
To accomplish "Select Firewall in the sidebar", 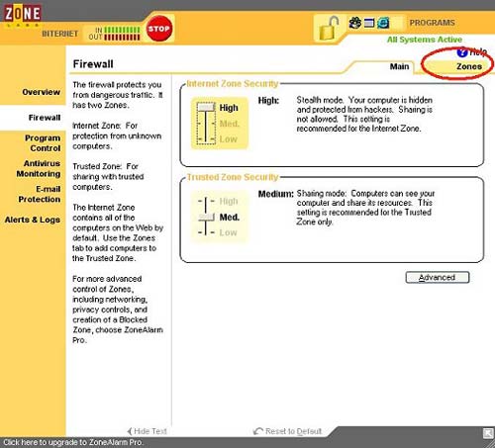I will 45,118.
